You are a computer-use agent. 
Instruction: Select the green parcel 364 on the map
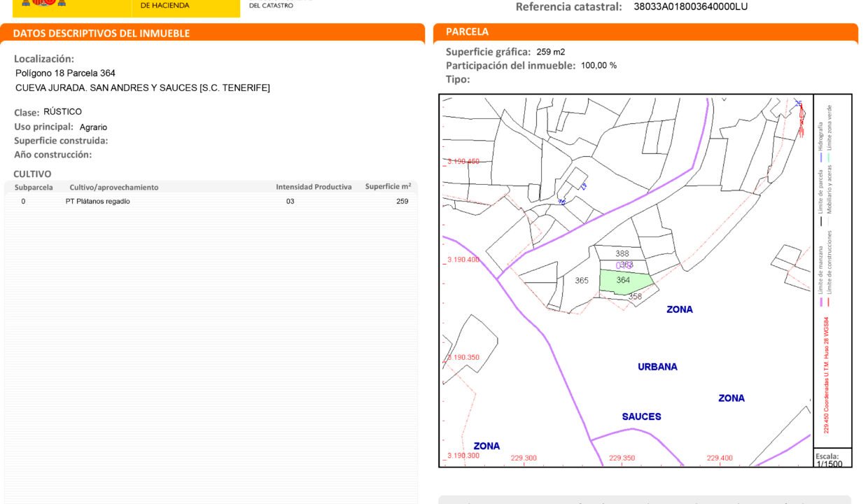click(x=625, y=281)
